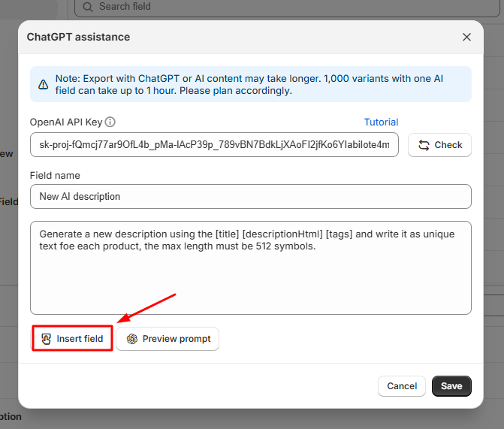Click the export time note text

249,85
